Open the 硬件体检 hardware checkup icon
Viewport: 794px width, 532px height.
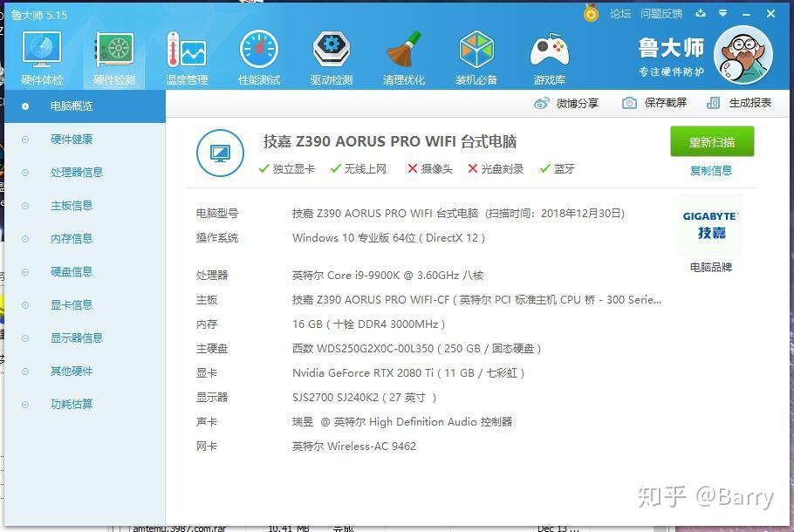click(x=42, y=57)
